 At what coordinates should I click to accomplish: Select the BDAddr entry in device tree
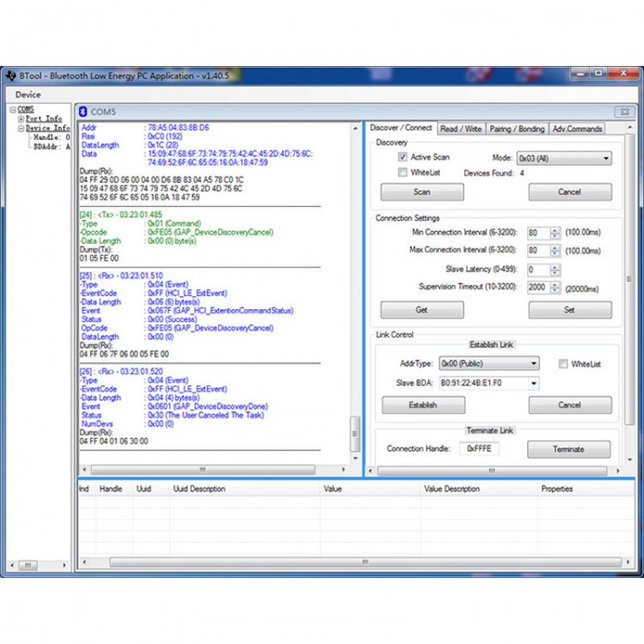tap(52, 147)
